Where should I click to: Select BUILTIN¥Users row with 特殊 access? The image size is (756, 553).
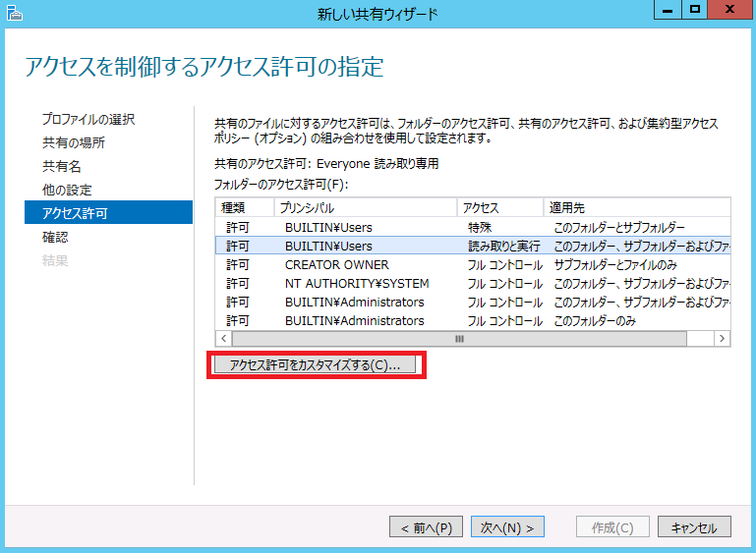click(473, 227)
